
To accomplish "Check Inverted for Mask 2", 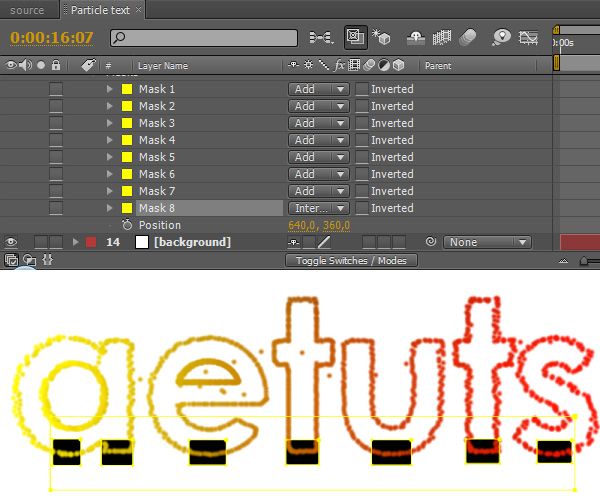I will 362,106.
